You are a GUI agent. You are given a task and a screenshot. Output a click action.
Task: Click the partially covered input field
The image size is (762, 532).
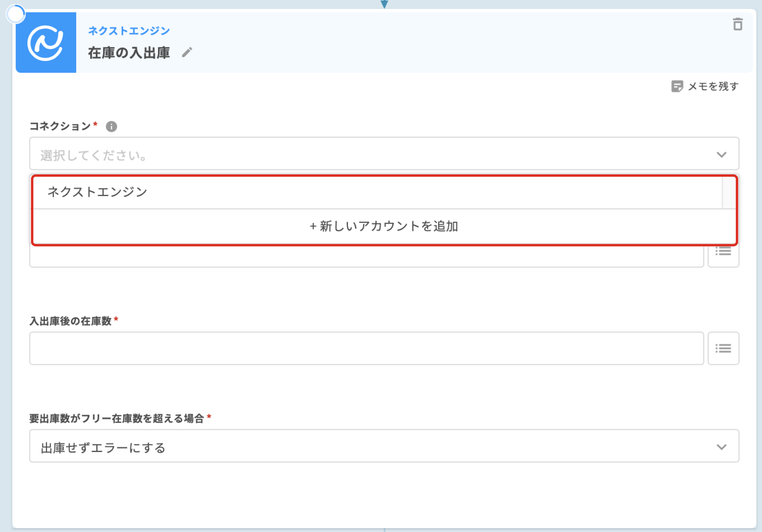pos(366,257)
